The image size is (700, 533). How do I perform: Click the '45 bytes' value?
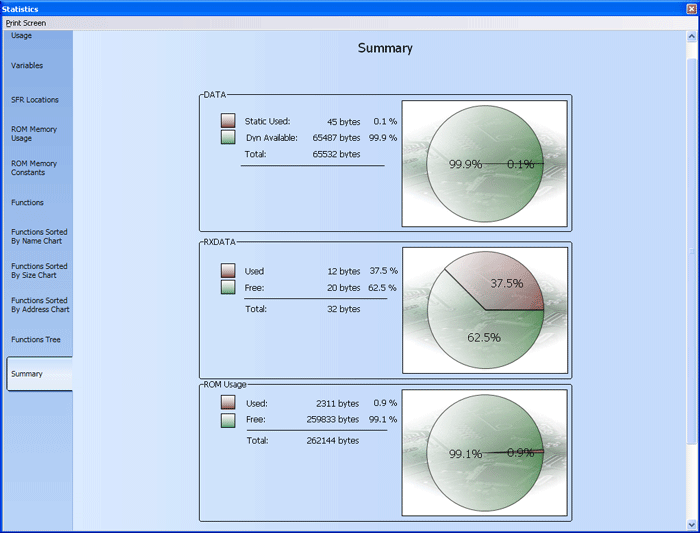click(x=344, y=122)
